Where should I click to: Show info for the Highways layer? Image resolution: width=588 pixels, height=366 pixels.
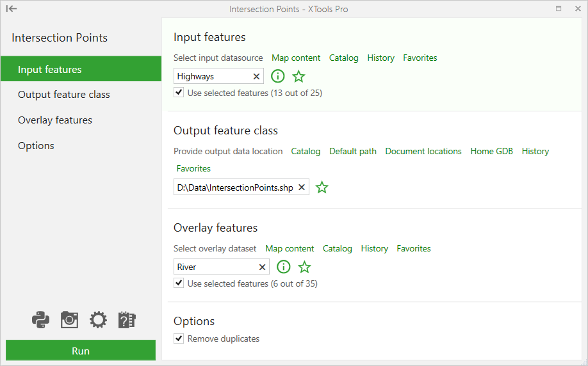pos(278,76)
